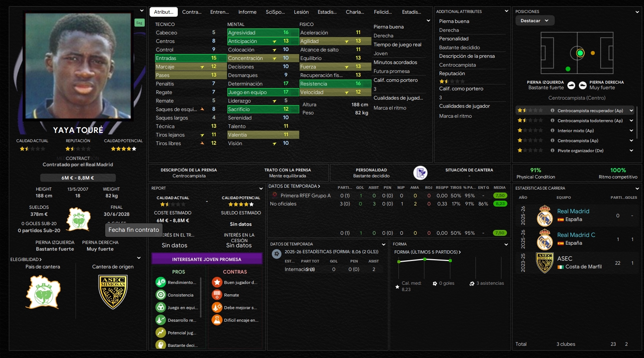The width and height of the screenshot is (644, 358).
Task: Expand the Pivote organizador (De) role row
Action: pyautogui.click(x=631, y=151)
